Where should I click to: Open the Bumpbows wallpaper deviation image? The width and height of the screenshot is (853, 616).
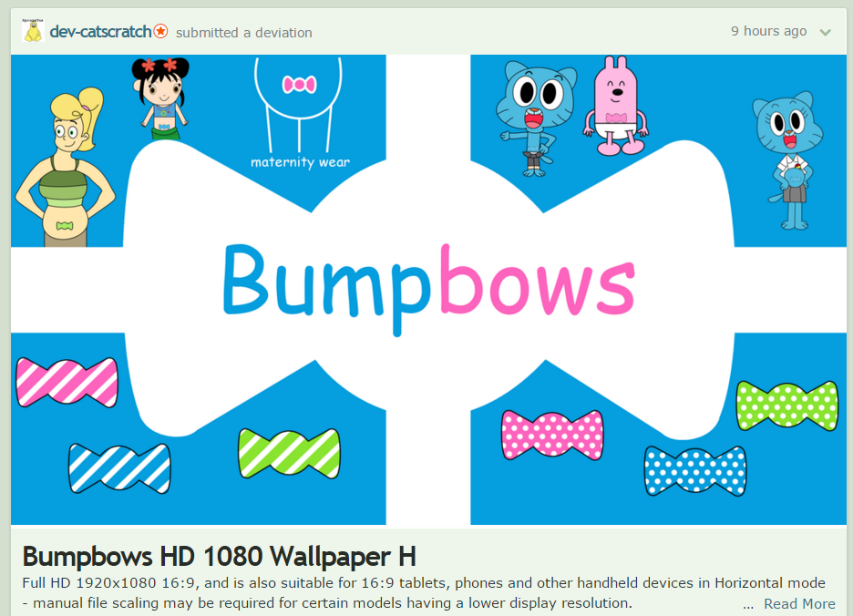click(x=428, y=290)
